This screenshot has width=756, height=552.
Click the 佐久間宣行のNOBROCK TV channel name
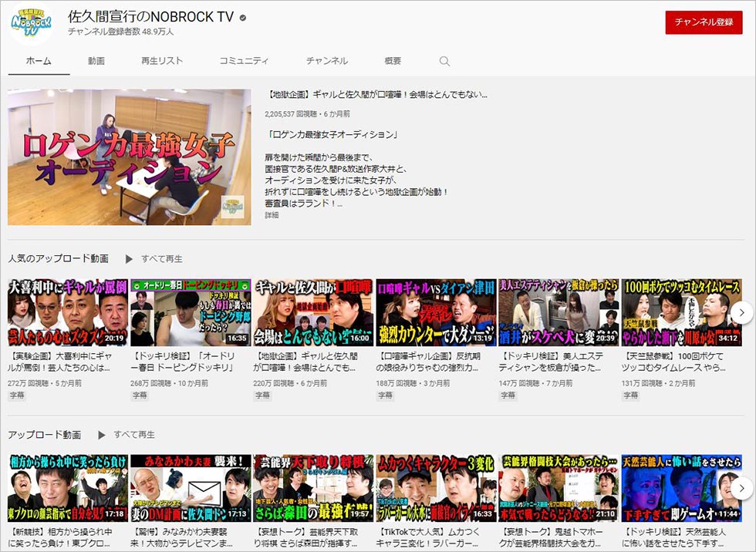151,17
